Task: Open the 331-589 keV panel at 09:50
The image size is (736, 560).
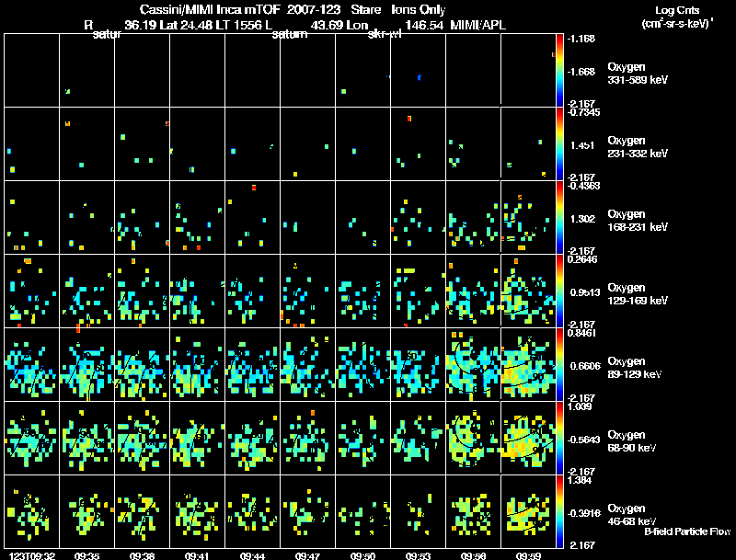Action: pyautogui.click(x=362, y=70)
